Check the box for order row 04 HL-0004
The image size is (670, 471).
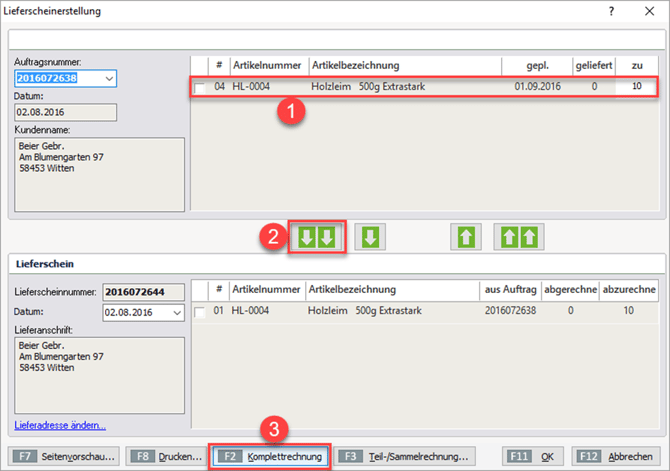pyautogui.click(x=199, y=89)
